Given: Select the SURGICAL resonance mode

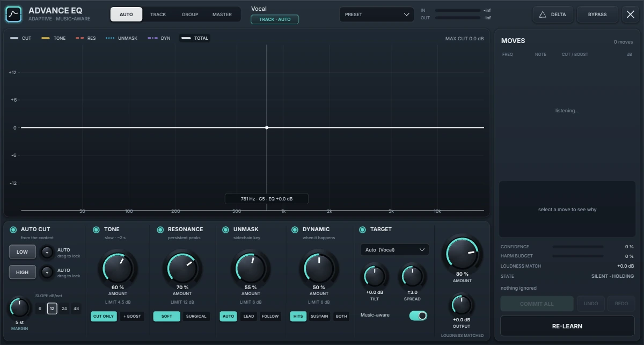Looking at the screenshot, I should (196, 316).
